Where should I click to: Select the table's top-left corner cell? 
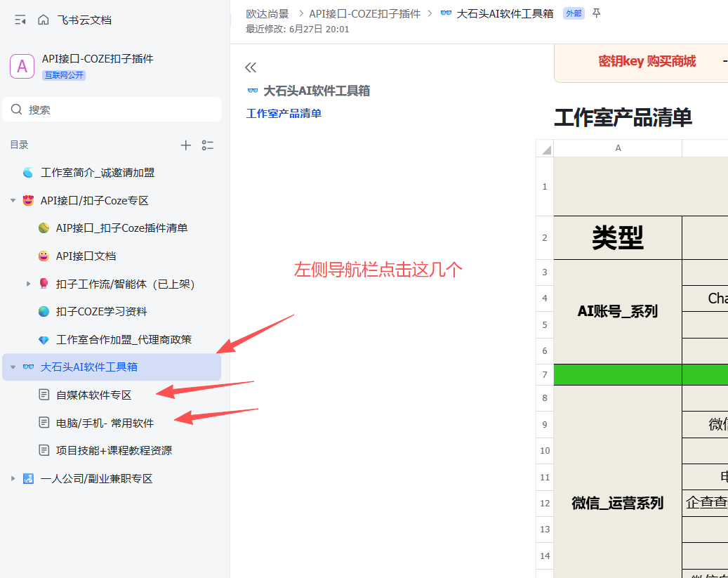pyautogui.click(x=545, y=148)
